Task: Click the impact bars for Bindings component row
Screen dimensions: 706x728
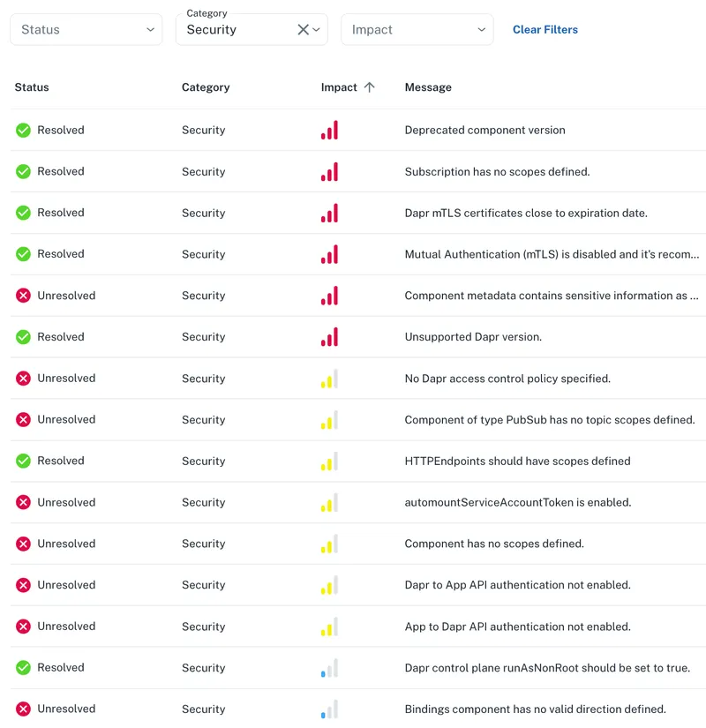Action: pos(329,709)
